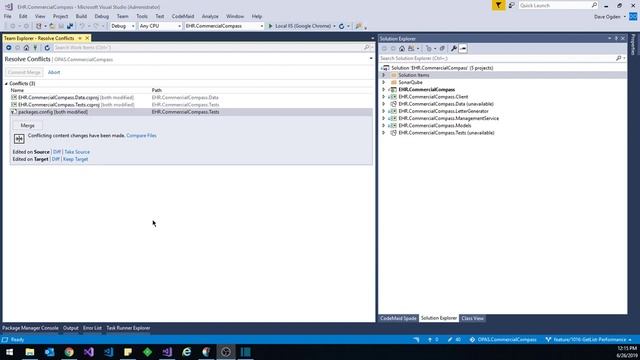Open Sticky Notes from the taskbar
The width and height of the screenshot is (640, 360).
pyautogui.click(x=128, y=352)
